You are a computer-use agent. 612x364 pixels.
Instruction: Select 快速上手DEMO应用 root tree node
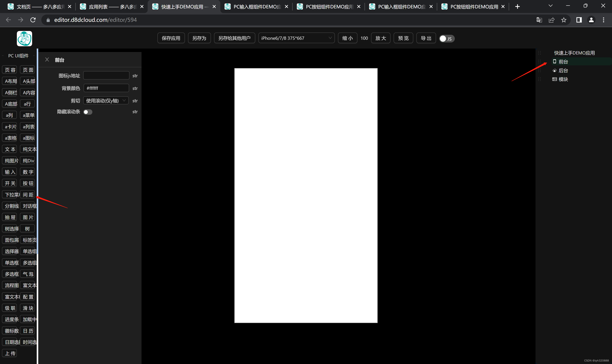point(574,53)
